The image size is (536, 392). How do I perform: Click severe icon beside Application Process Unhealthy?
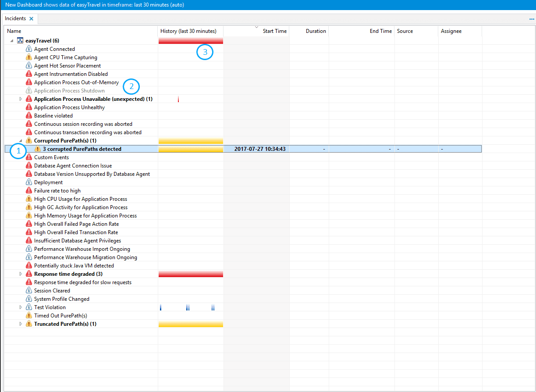[x=29, y=107]
